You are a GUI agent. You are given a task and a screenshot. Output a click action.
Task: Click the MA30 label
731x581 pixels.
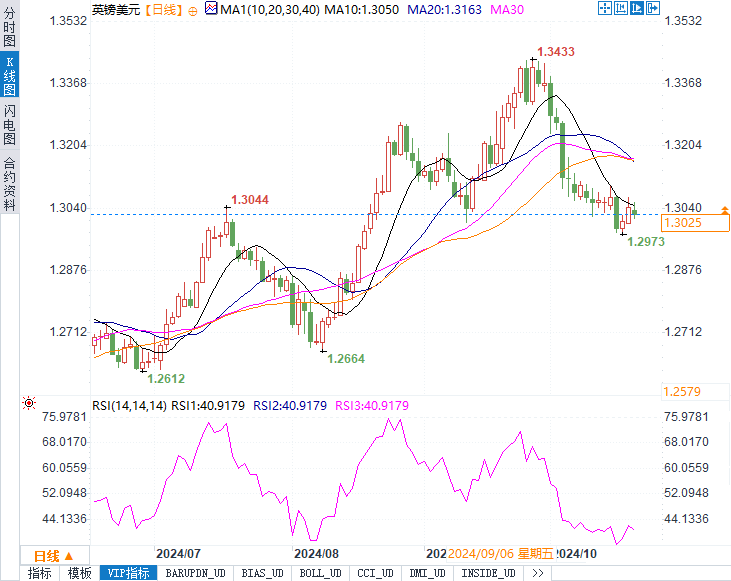click(507, 10)
